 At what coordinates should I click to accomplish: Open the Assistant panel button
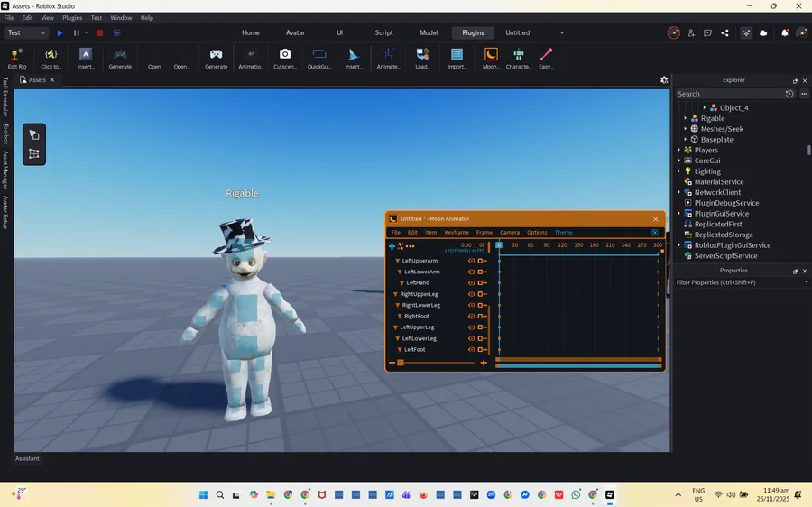[x=27, y=458]
